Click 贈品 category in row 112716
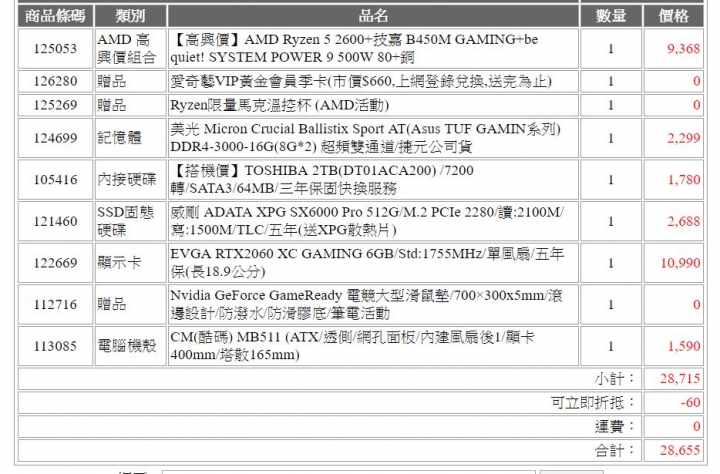 pyautogui.click(x=112, y=304)
